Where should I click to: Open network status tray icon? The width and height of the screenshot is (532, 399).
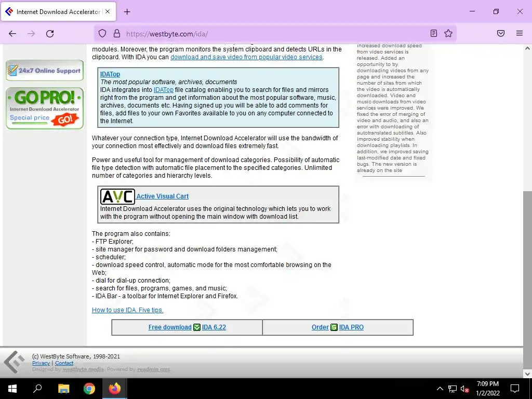click(453, 389)
